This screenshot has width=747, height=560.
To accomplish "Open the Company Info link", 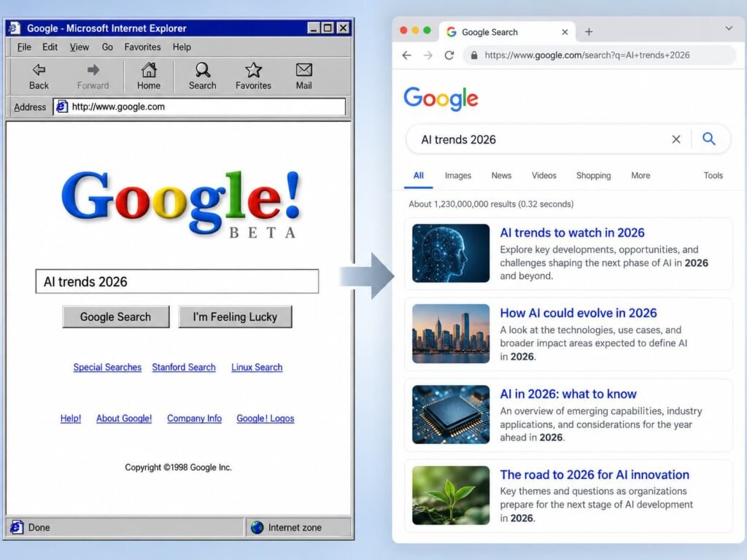I will [x=194, y=418].
